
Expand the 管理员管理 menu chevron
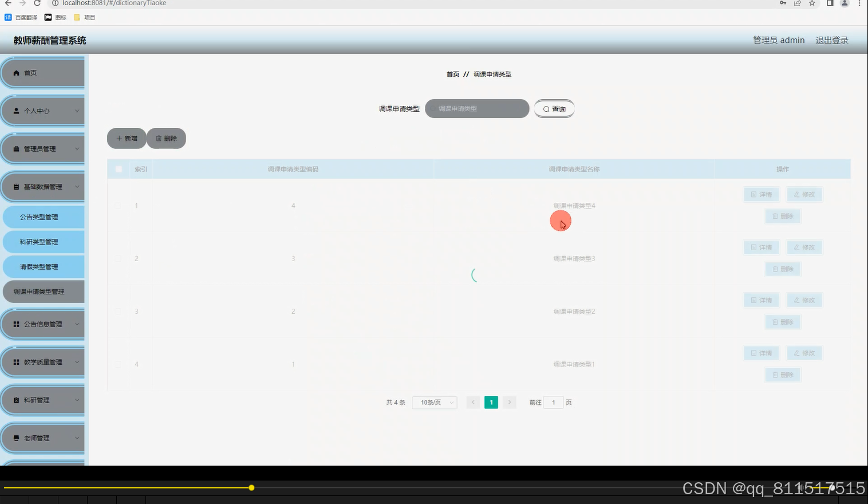(x=77, y=149)
